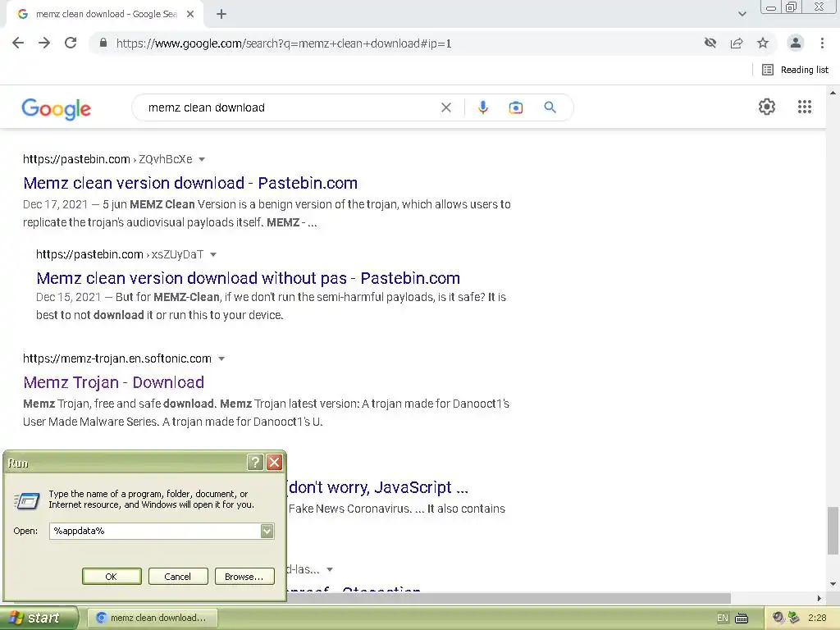Screen dimensions: 840x630
Task: Click Browse... in the Run dialog
Action: point(244,577)
